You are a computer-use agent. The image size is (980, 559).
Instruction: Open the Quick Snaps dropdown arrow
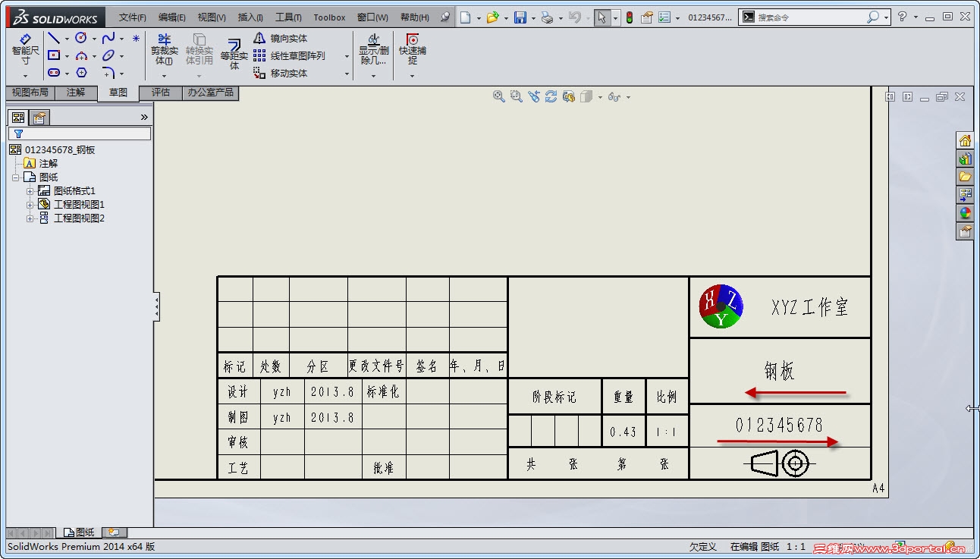point(413,76)
